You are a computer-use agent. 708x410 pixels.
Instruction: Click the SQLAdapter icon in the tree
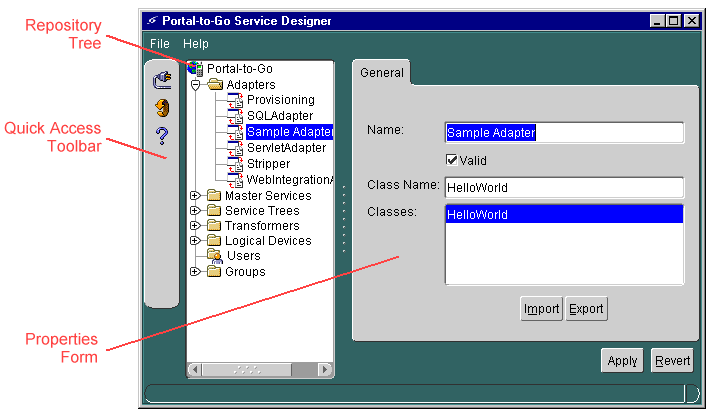(235, 116)
